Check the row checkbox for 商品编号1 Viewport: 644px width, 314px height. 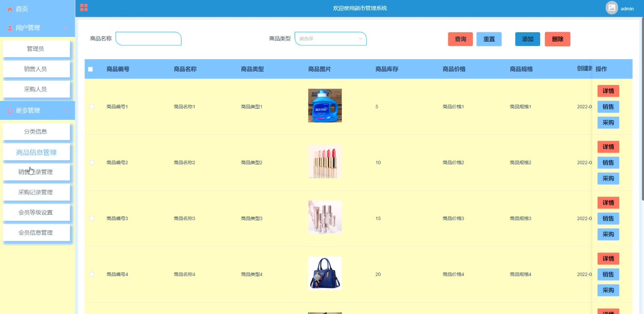(x=91, y=107)
